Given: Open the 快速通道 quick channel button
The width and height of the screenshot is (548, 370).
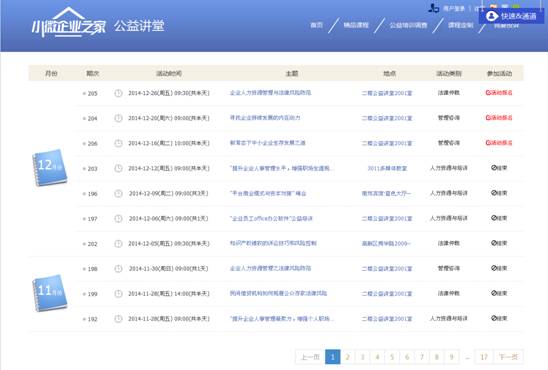Looking at the screenshot, I should click(x=511, y=16).
